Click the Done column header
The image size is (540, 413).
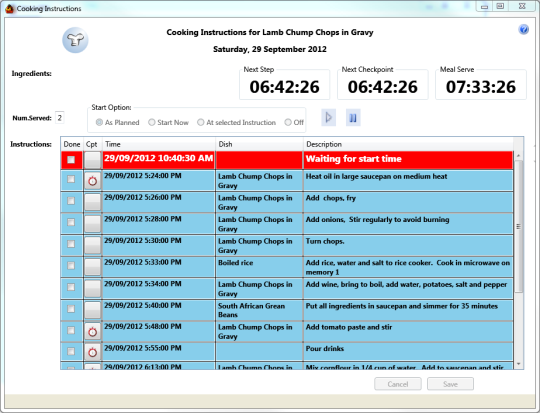[72, 144]
